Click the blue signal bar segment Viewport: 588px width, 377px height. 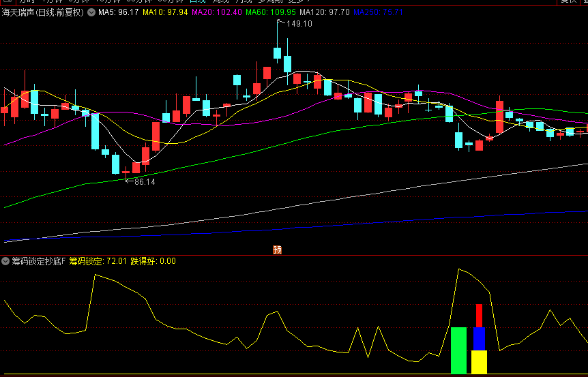[479, 338]
